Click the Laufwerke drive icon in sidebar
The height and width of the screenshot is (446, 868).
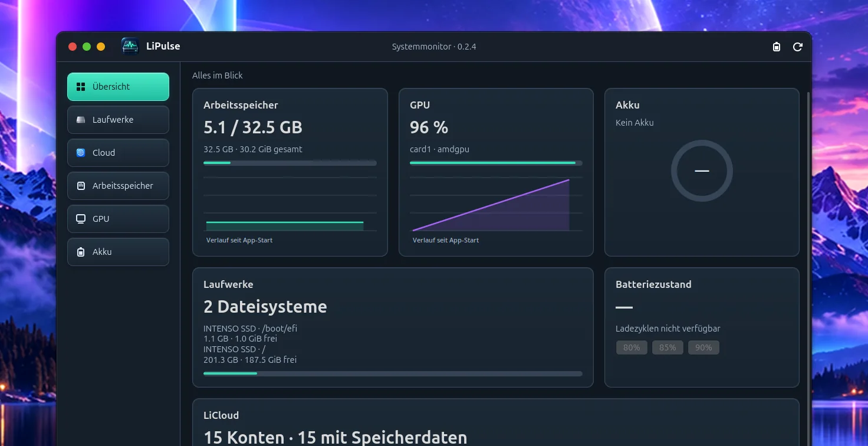(81, 120)
